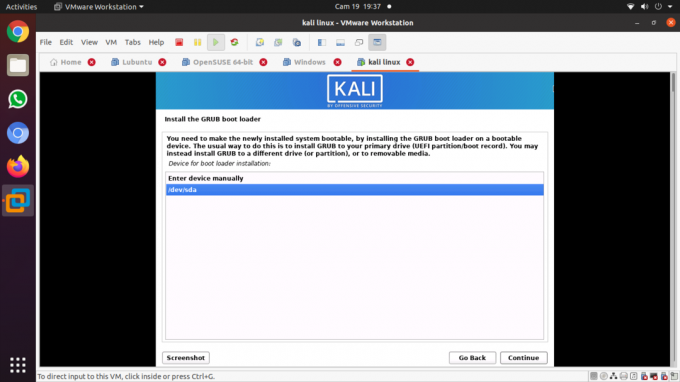Open the Files manager from the dock
680x382 pixels.
coord(18,65)
